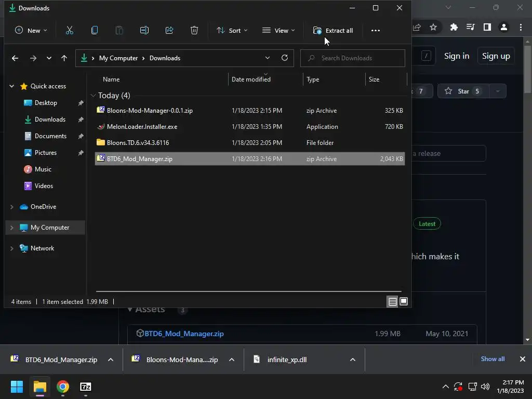The width and height of the screenshot is (532, 399).
Task: Click the volume speaker tray icon
Action: (x=485, y=387)
